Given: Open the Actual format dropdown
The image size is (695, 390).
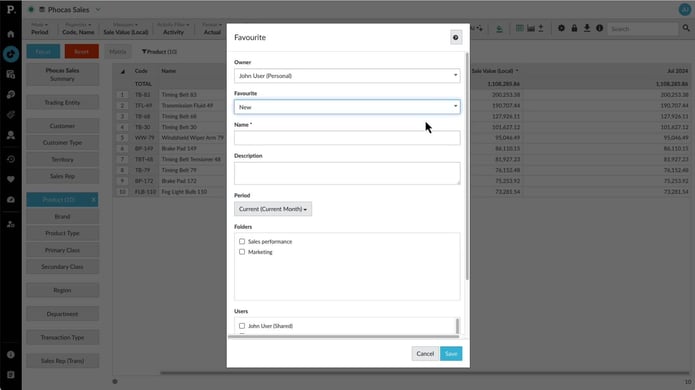Looking at the screenshot, I should coord(212,29).
